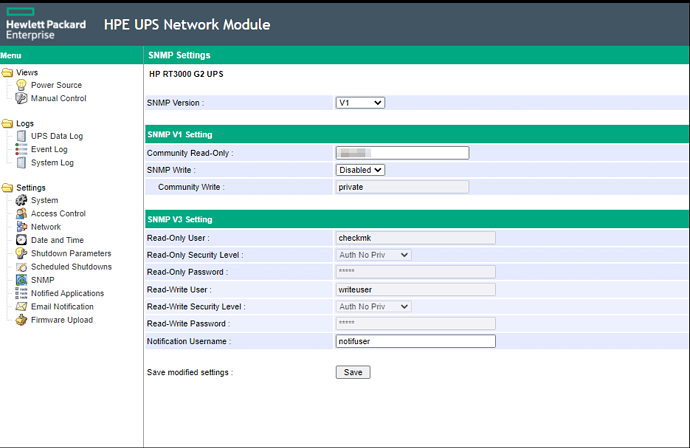Open Email Notification settings
This screenshot has height=448, width=690.
[62, 306]
